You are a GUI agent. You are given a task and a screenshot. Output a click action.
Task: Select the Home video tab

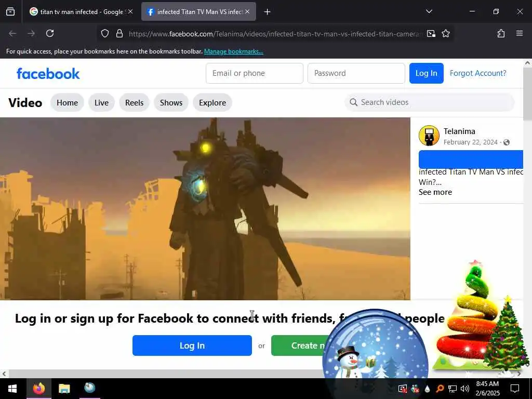coord(67,102)
